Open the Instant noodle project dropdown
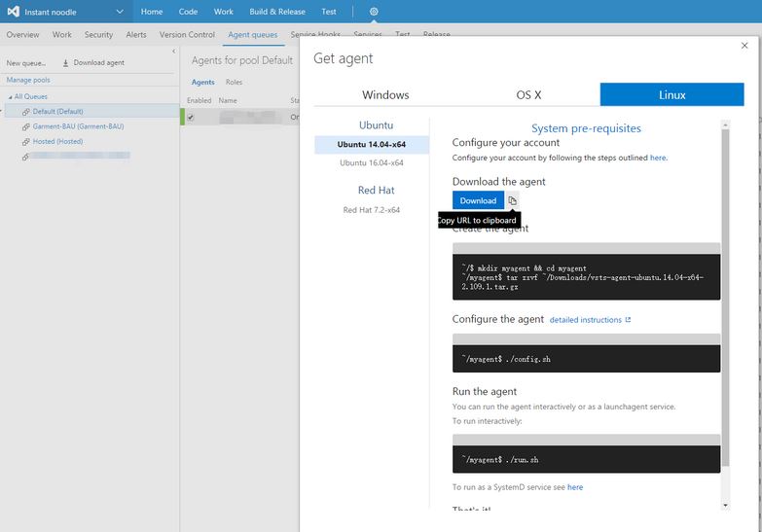The image size is (762, 532). click(x=120, y=12)
